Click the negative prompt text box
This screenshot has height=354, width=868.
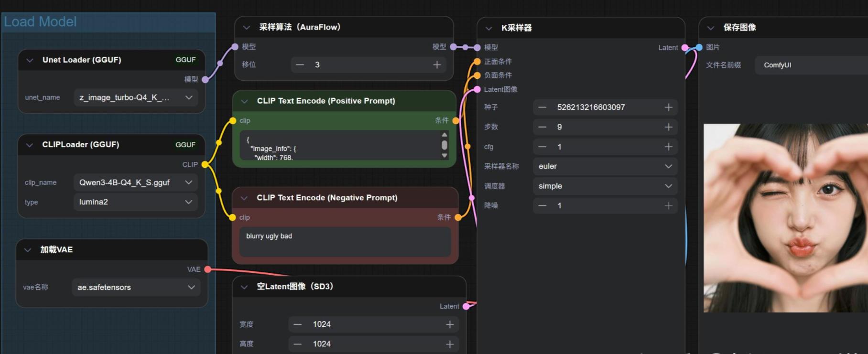click(x=345, y=242)
